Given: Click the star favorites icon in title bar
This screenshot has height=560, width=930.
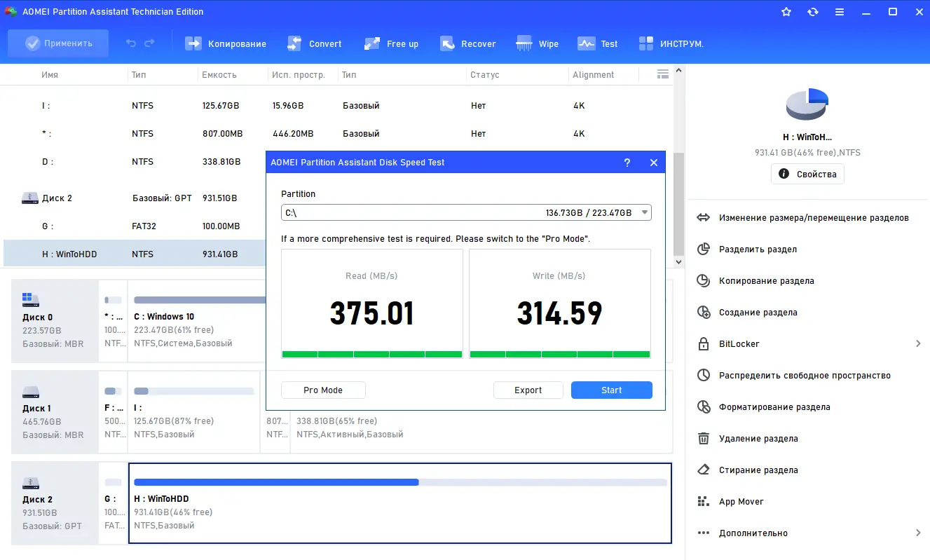Looking at the screenshot, I should tap(786, 12).
